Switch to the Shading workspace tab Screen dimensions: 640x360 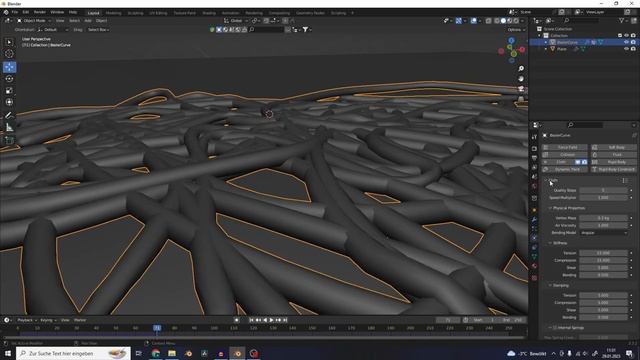pyautogui.click(x=209, y=13)
